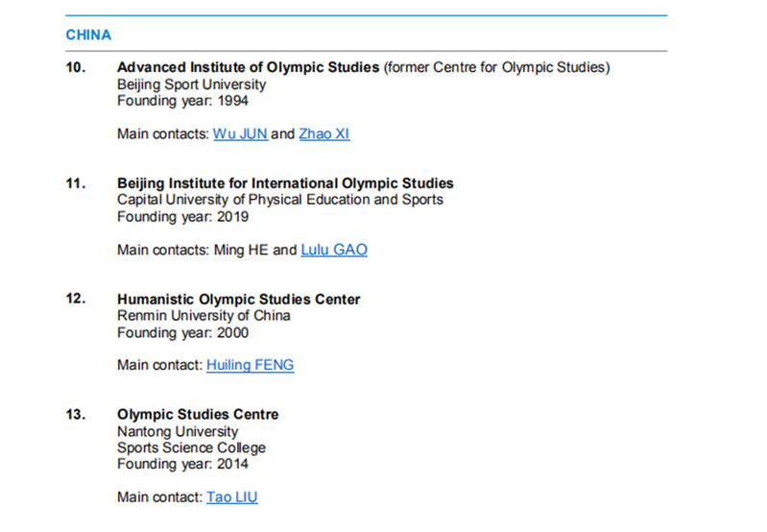767x532 pixels.
Task: Click the Founding year: 1994 text
Action: click(182, 101)
